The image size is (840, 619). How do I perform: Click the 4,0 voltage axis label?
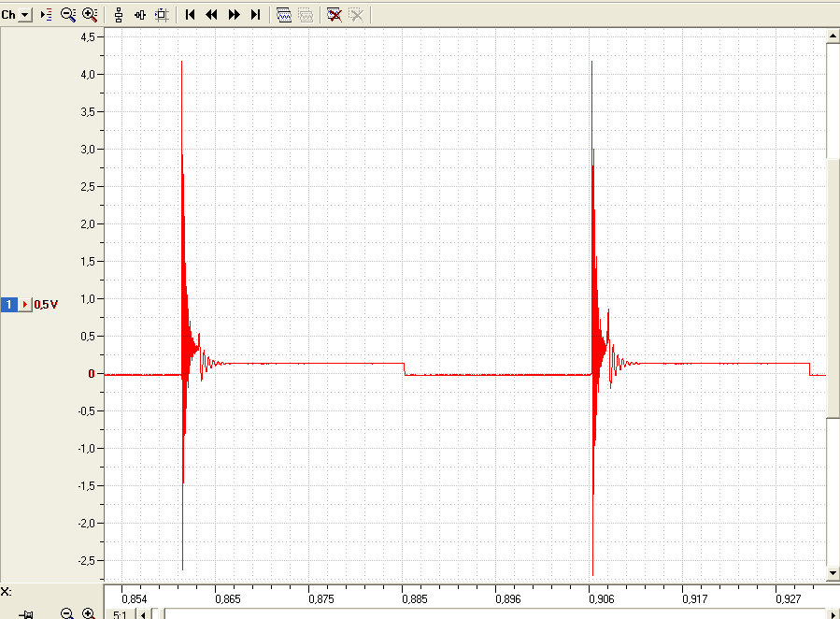click(x=88, y=75)
